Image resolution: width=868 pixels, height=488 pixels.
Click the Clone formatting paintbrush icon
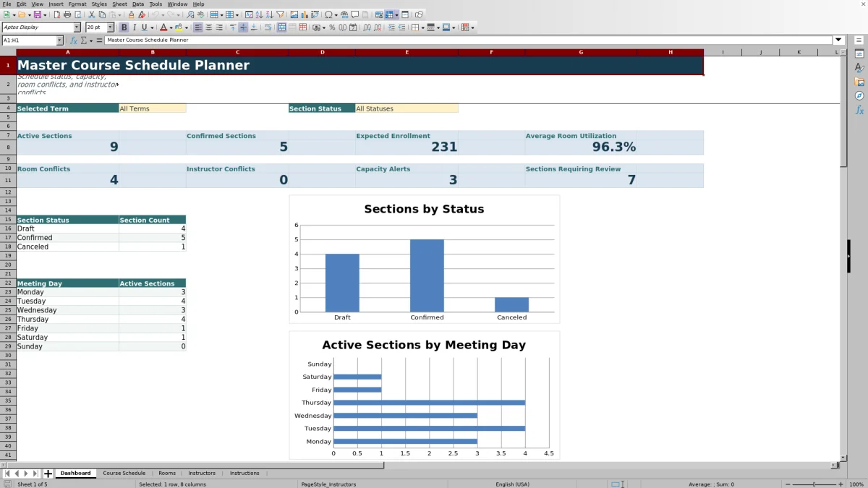click(132, 14)
